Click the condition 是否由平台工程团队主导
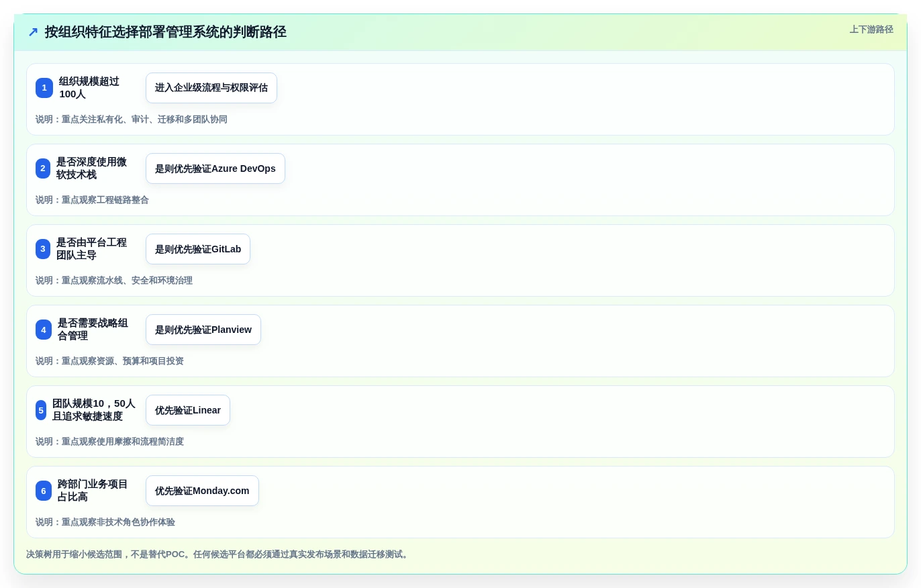Image resolution: width=921 pixels, height=588 pixels. tap(91, 249)
